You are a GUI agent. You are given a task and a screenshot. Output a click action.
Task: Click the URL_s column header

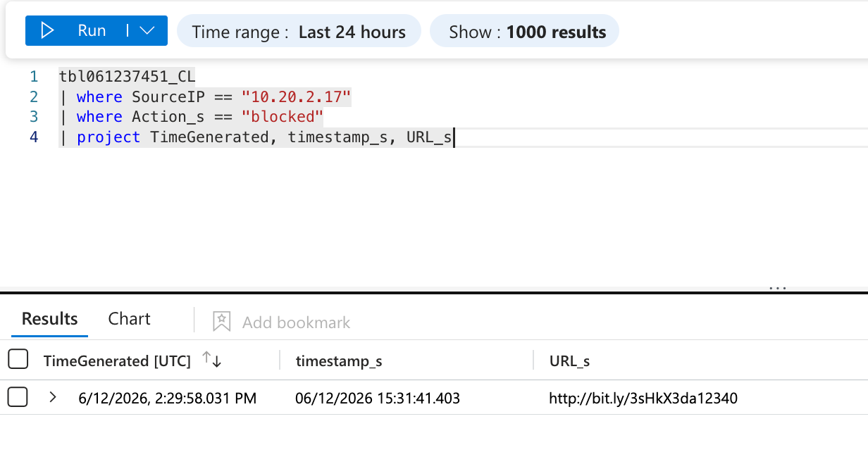pyautogui.click(x=570, y=361)
